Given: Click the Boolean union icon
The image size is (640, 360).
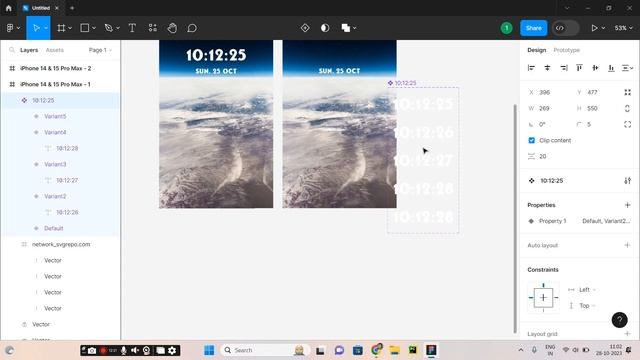Looking at the screenshot, I should 346,28.
